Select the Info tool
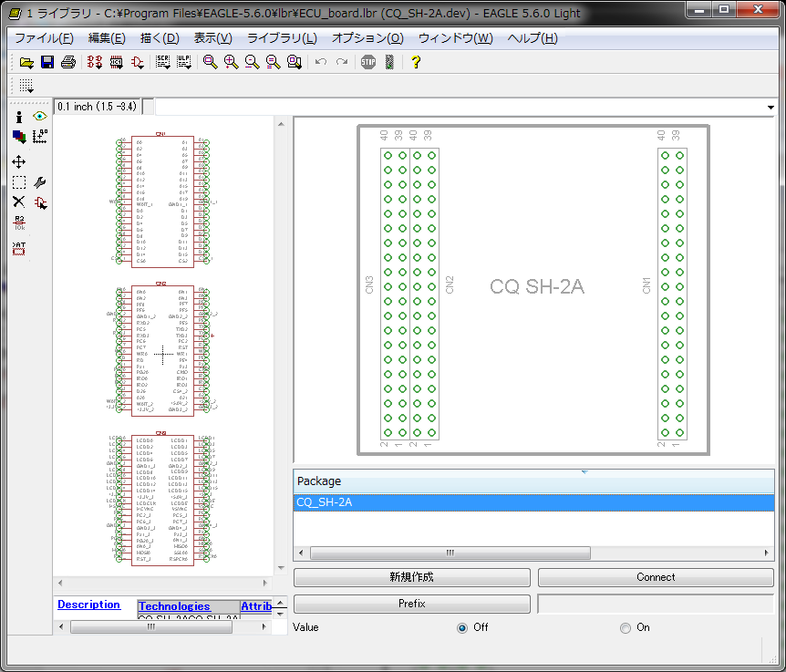 pyautogui.click(x=19, y=118)
